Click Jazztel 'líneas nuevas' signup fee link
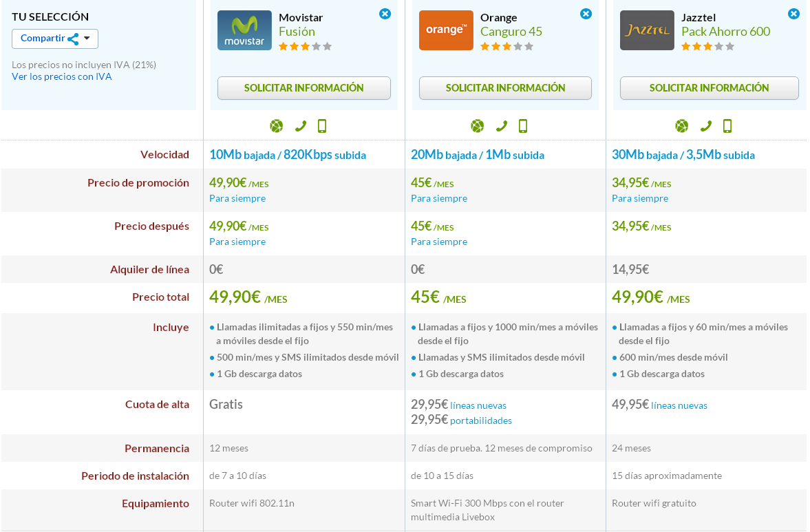The width and height of the screenshot is (810, 532). 679,405
